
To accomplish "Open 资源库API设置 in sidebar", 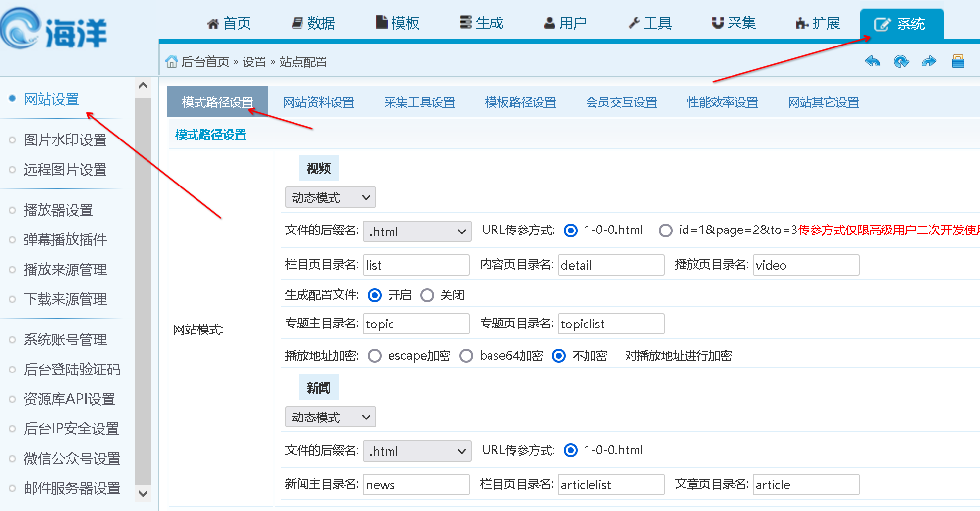I will tap(69, 399).
